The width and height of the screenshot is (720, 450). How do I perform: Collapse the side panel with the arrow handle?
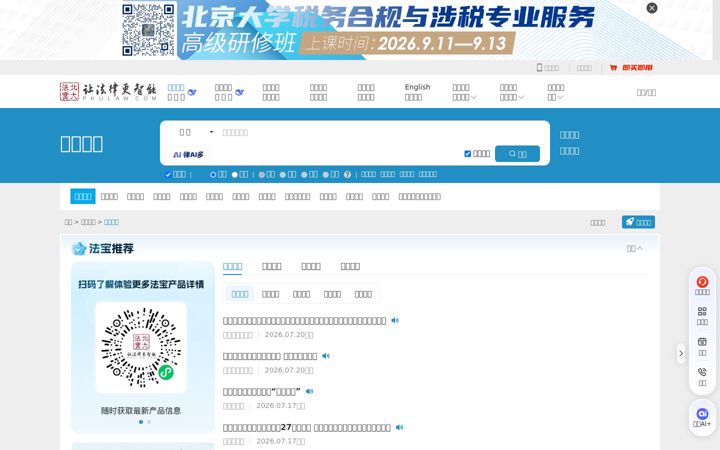(x=681, y=353)
